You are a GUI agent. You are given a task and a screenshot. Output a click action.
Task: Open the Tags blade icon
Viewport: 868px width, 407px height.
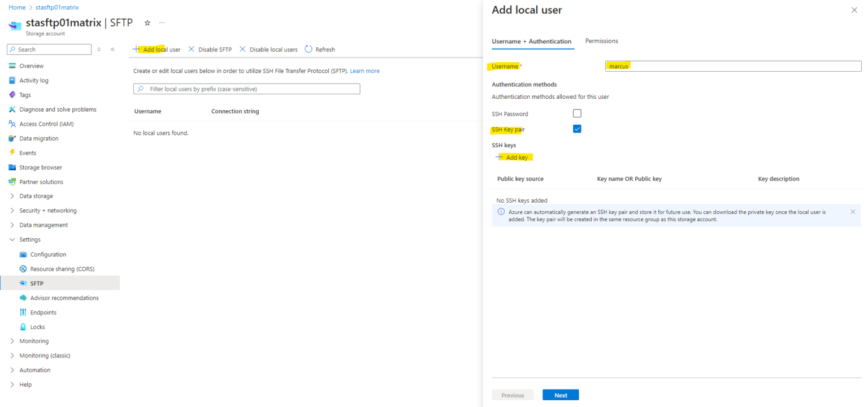pos(12,94)
